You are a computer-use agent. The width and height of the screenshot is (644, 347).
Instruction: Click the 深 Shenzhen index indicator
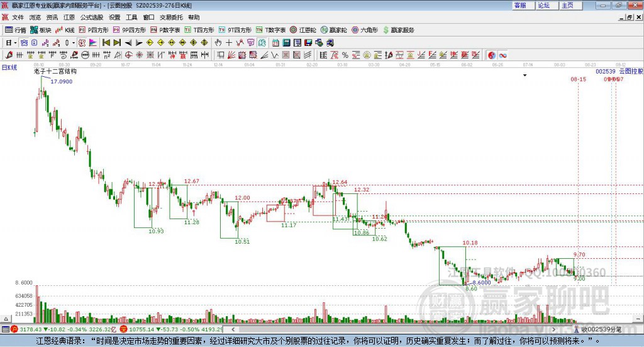124,329
